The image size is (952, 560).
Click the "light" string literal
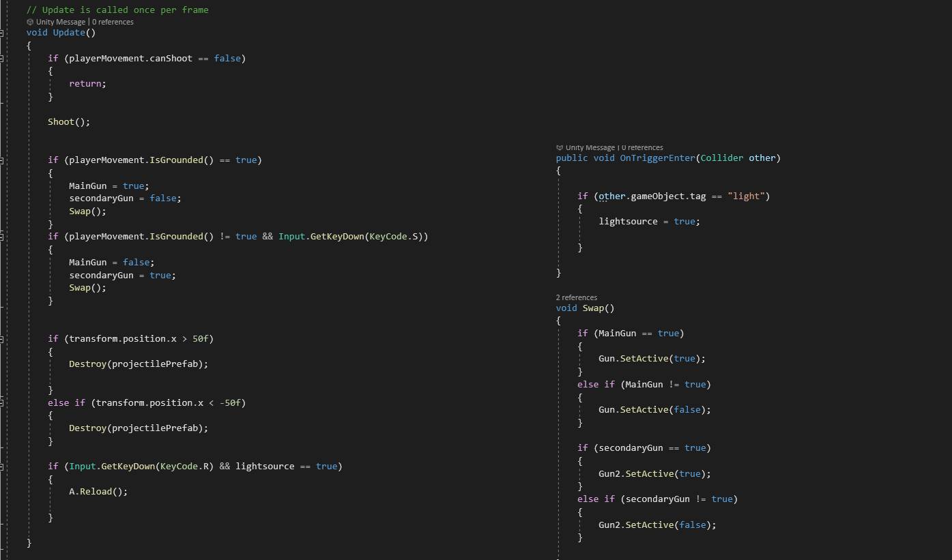[746, 196]
